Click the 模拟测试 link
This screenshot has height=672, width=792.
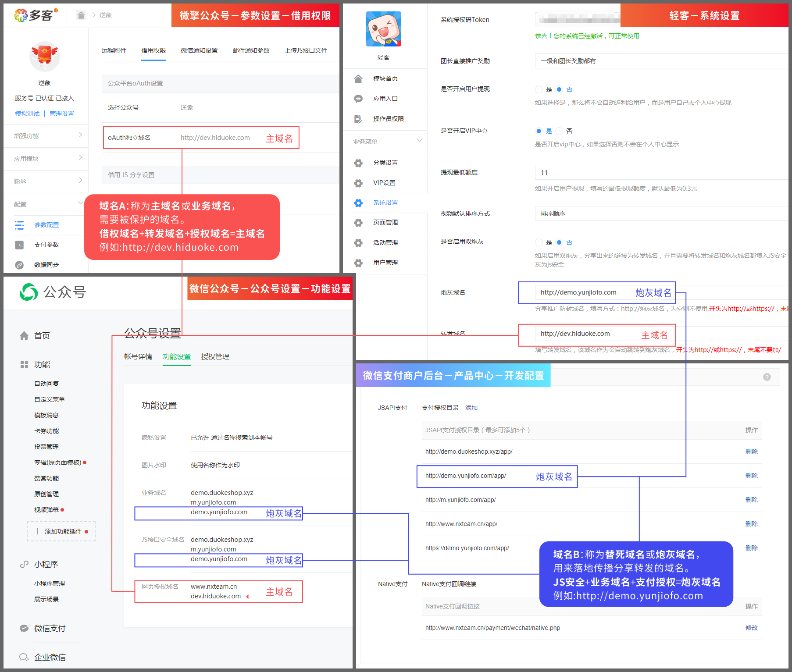tap(27, 114)
